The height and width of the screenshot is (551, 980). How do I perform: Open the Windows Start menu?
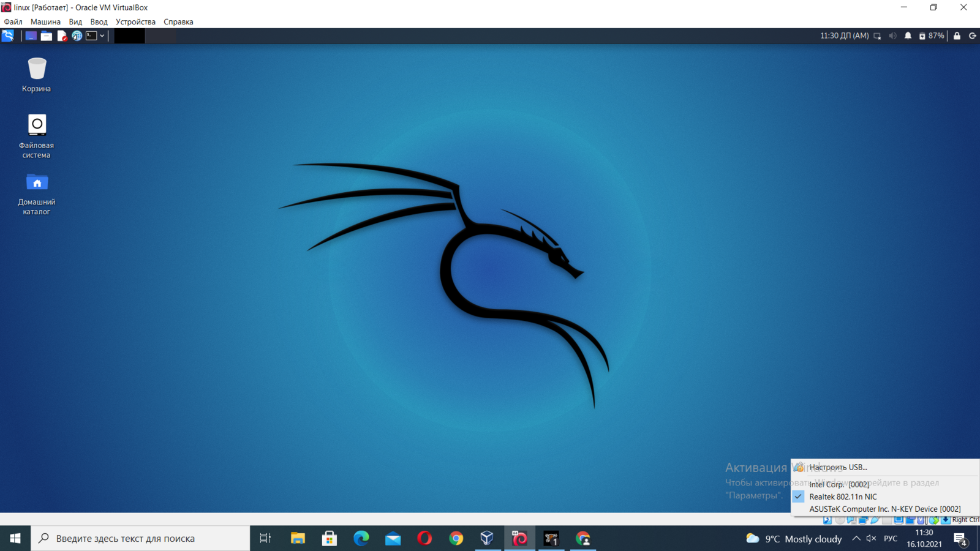click(15, 538)
